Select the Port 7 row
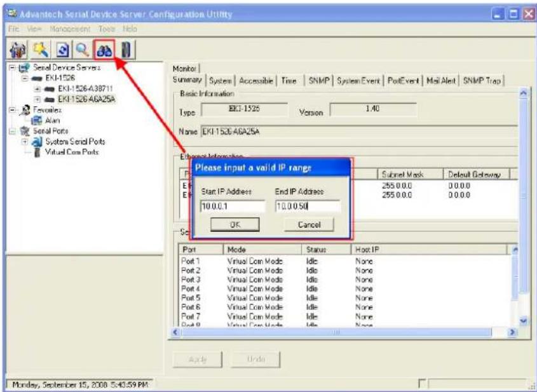 pos(345,316)
